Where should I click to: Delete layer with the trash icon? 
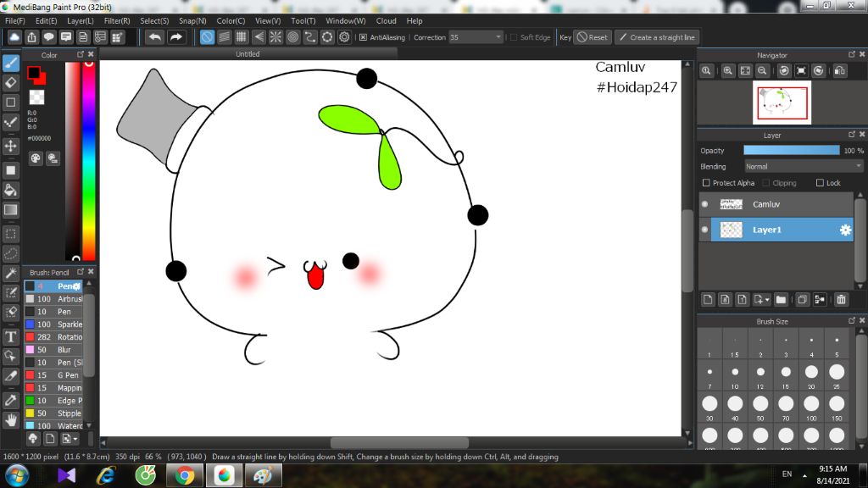click(841, 299)
